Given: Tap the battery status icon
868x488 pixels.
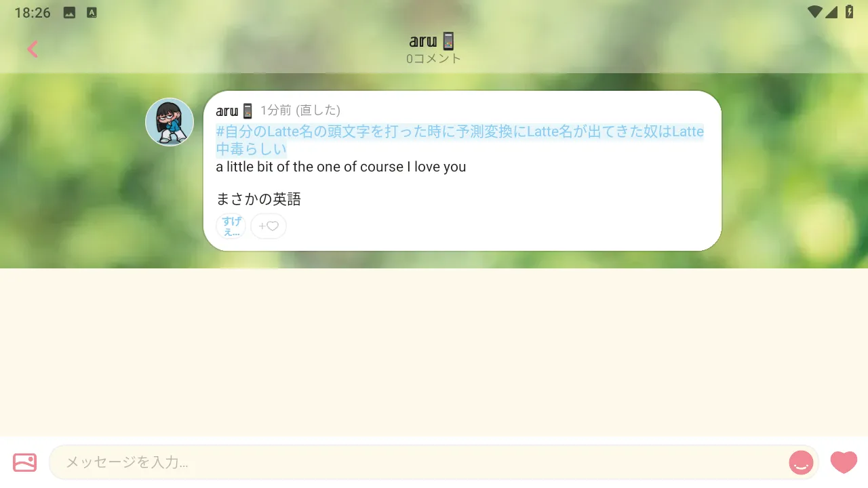Looking at the screenshot, I should [849, 12].
